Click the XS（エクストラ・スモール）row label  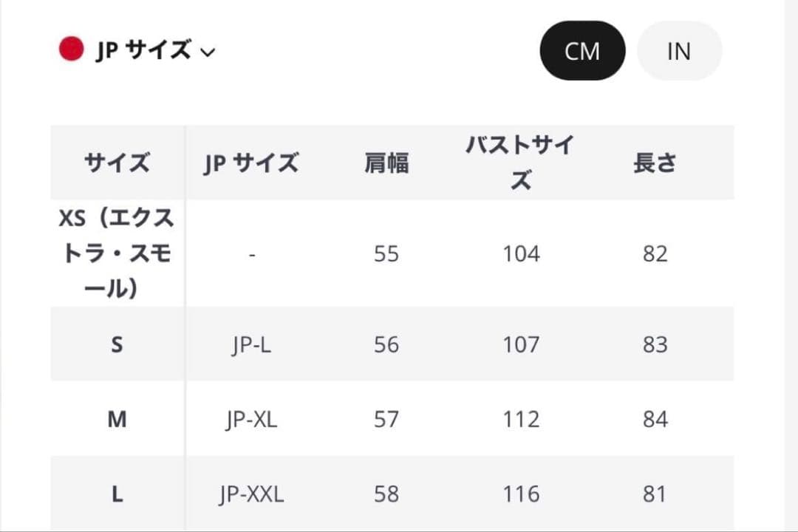click(x=115, y=253)
